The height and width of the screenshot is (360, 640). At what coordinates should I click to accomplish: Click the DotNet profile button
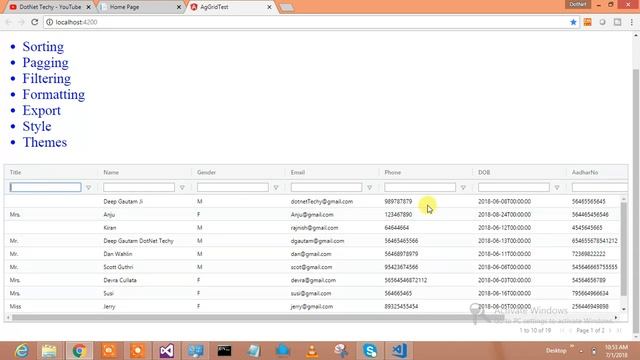tap(578, 4)
